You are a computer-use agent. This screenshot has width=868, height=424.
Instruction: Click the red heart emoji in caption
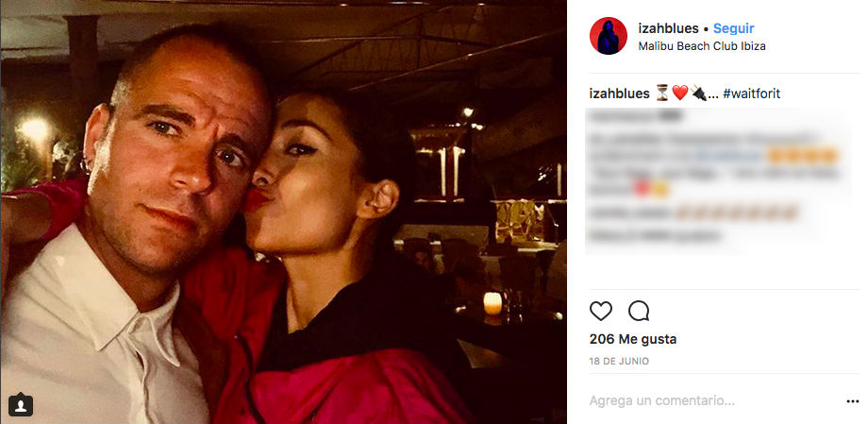coord(680,93)
